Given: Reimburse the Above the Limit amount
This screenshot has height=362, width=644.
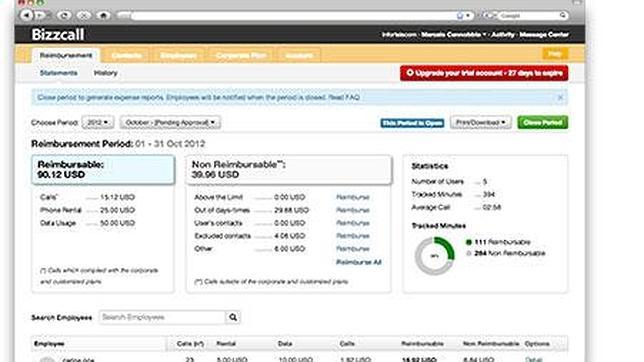Looking at the screenshot, I should [353, 197].
